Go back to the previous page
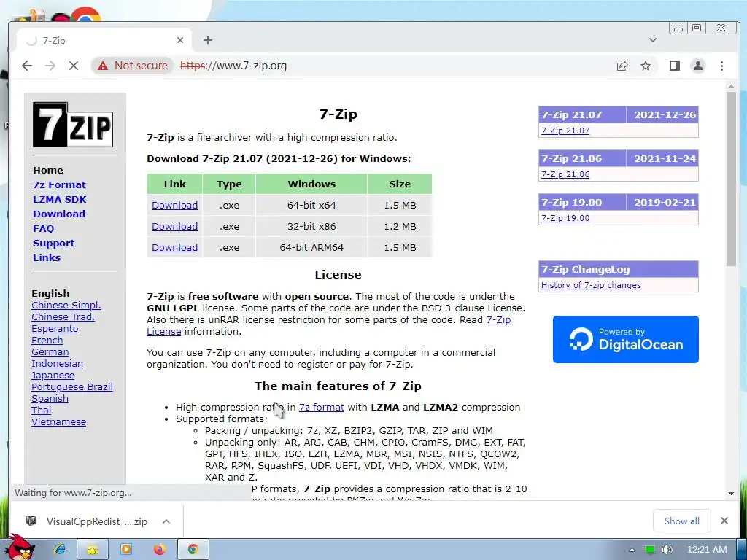 [27, 66]
